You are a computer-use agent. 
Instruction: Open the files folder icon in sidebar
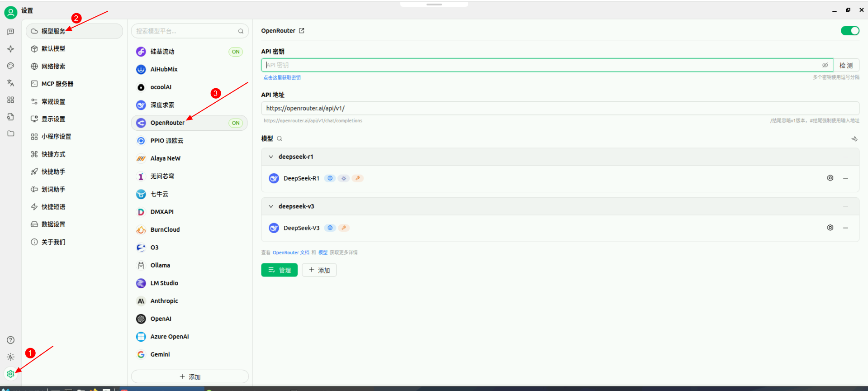(11, 134)
